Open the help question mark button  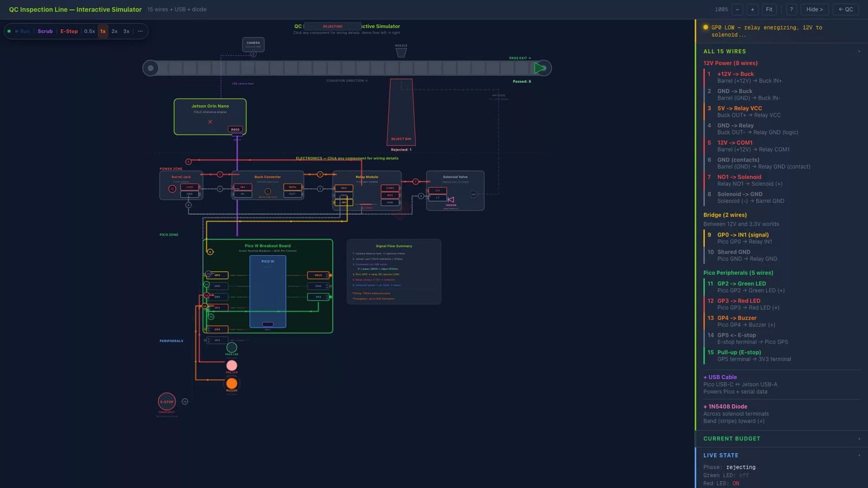[791, 9]
